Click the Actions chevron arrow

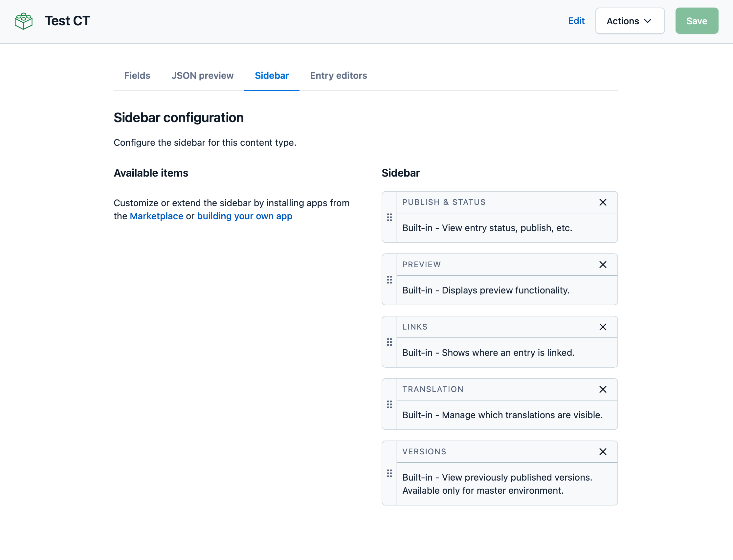click(x=648, y=21)
